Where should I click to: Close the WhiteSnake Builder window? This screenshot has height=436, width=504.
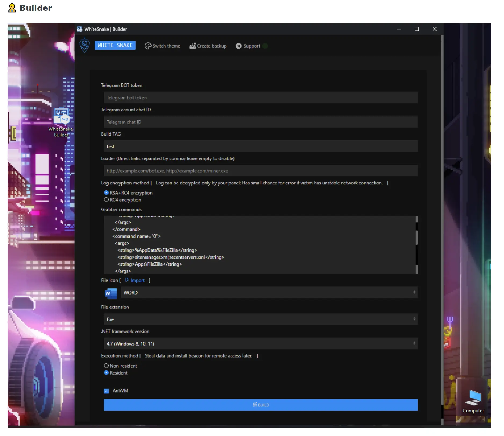(x=434, y=29)
